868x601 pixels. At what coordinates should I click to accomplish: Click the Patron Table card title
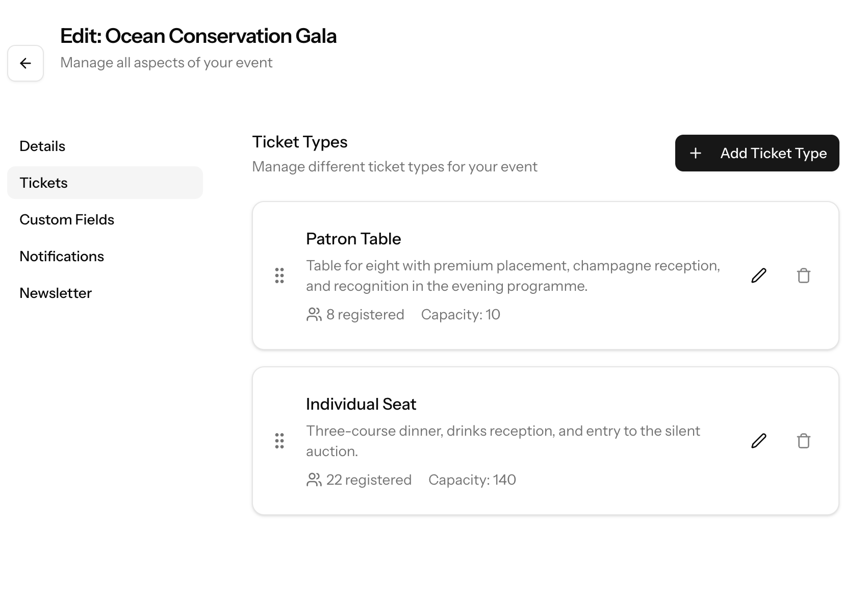click(353, 238)
